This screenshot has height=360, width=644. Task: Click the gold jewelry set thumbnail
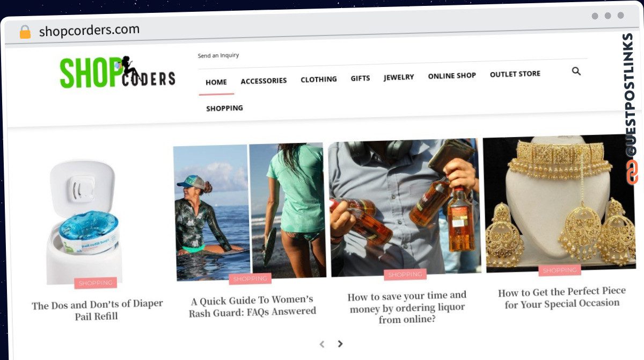pyautogui.click(x=559, y=203)
